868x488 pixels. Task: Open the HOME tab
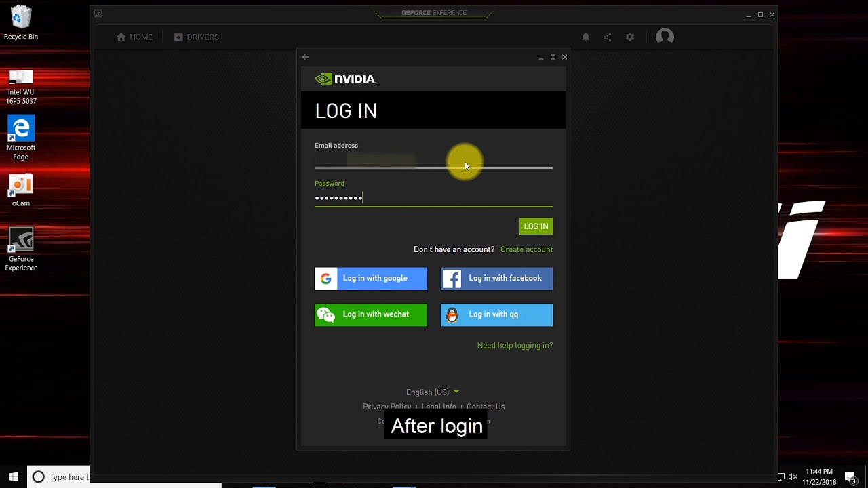point(134,37)
